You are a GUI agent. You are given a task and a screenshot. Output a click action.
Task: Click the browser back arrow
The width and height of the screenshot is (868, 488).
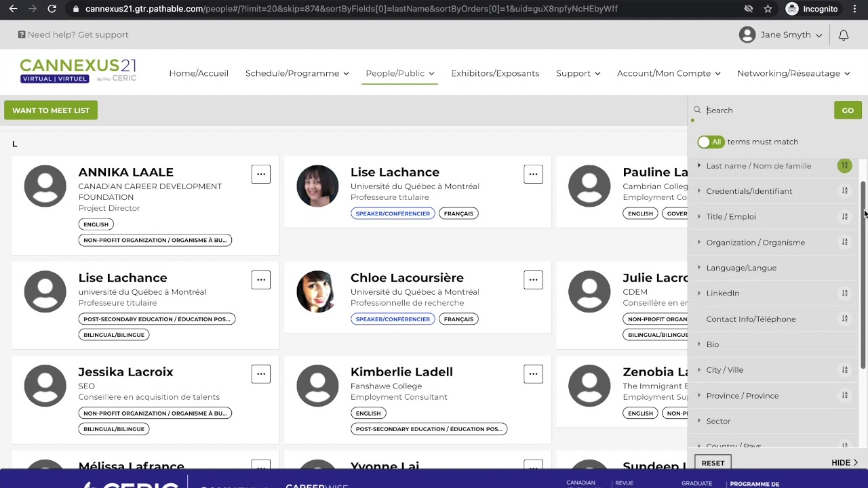click(13, 9)
